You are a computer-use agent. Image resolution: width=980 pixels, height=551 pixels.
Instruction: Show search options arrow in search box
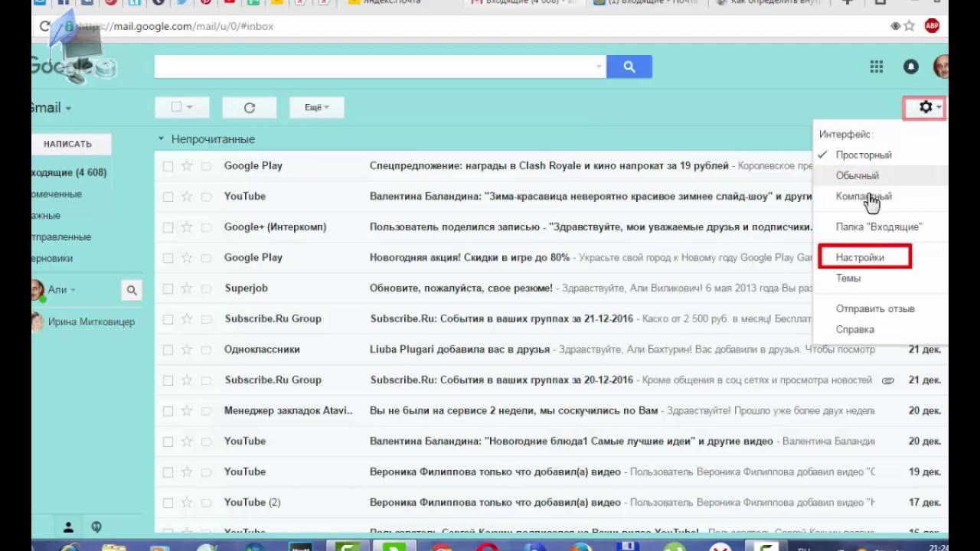tap(599, 67)
